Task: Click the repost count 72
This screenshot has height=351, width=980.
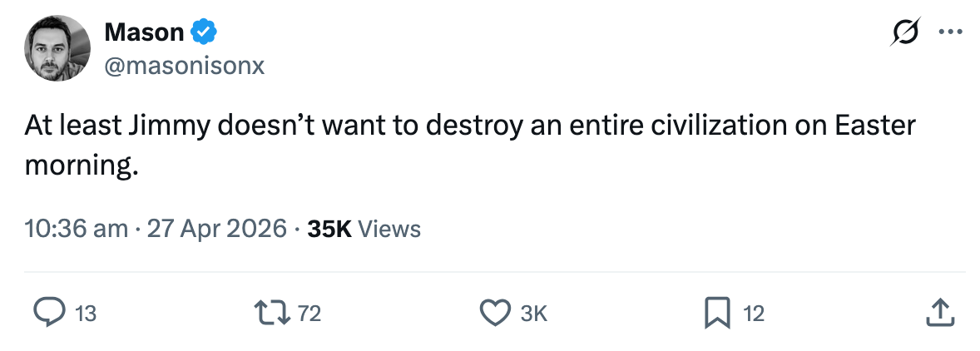Action: click(x=309, y=314)
